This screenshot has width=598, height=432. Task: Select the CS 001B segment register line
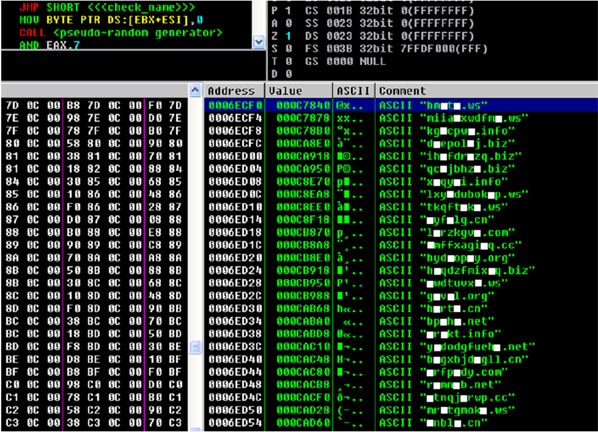coord(389,11)
